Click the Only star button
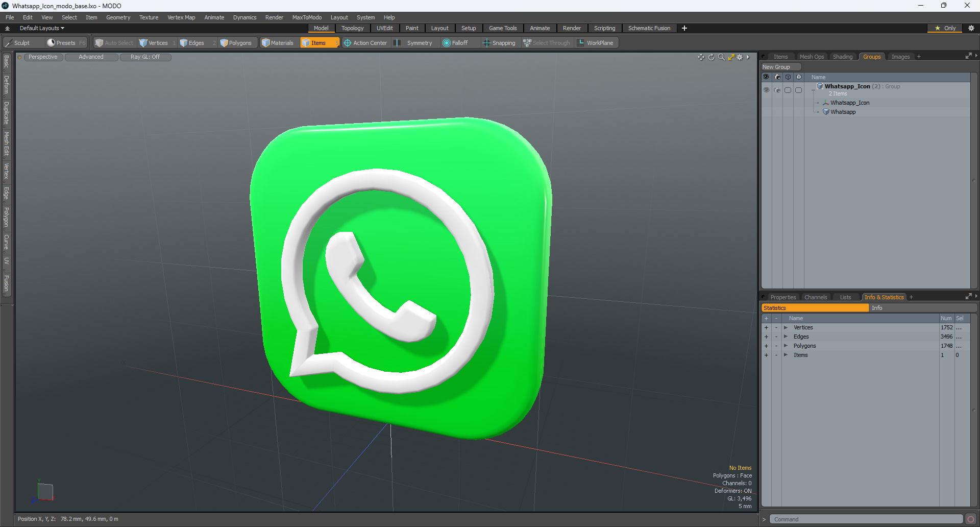The width and height of the screenshot is (980, 527). 945,28
